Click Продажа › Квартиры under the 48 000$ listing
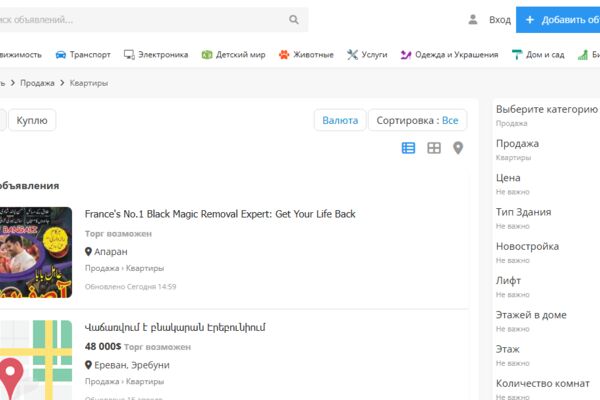This screenshot has height=400, width=600. click(124, 382)
